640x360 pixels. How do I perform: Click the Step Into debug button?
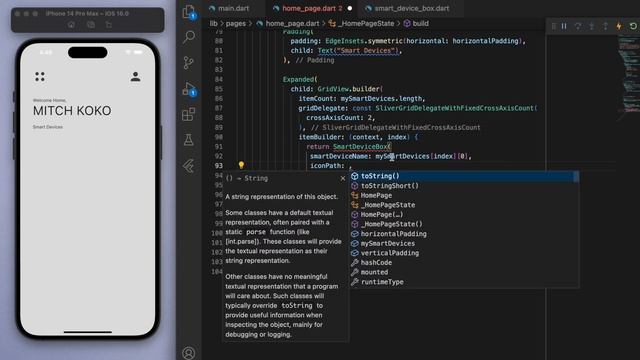pyautogui.click(x=591, y=26)
